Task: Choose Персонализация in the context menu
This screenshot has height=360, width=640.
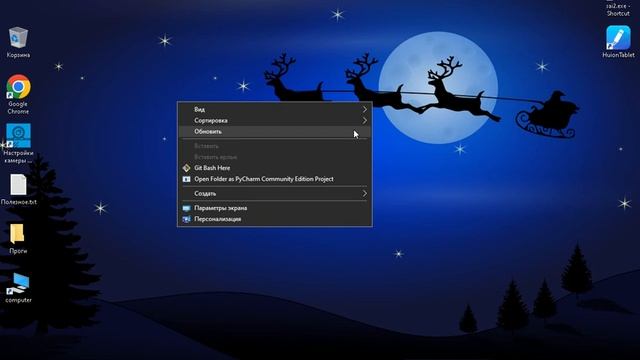Action: pyautogui.click(x=275, y=219)
